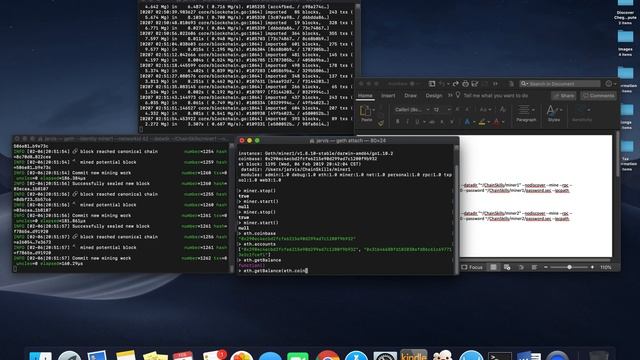Open the Styles gallery in Word
The image size is (640, 360).
[554, 113]
